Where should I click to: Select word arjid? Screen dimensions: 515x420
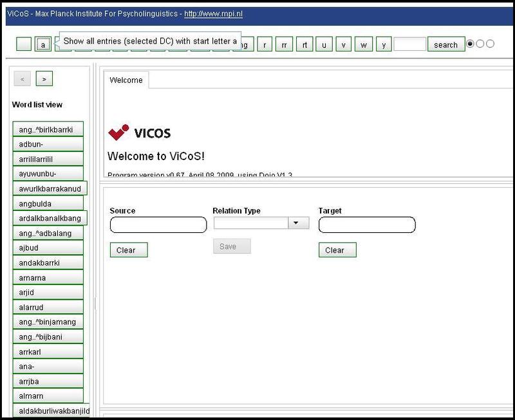click(x=48, y=293)
